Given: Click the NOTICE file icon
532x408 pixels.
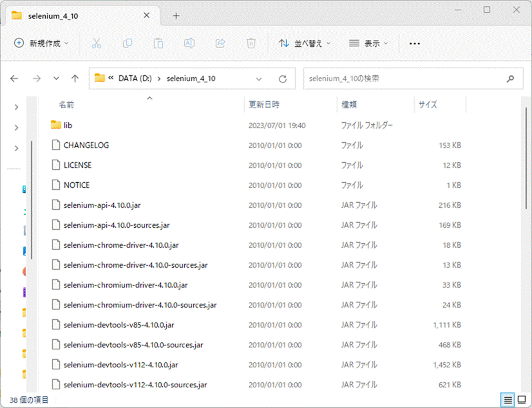Looking at the screenshot, I should 56,185.
